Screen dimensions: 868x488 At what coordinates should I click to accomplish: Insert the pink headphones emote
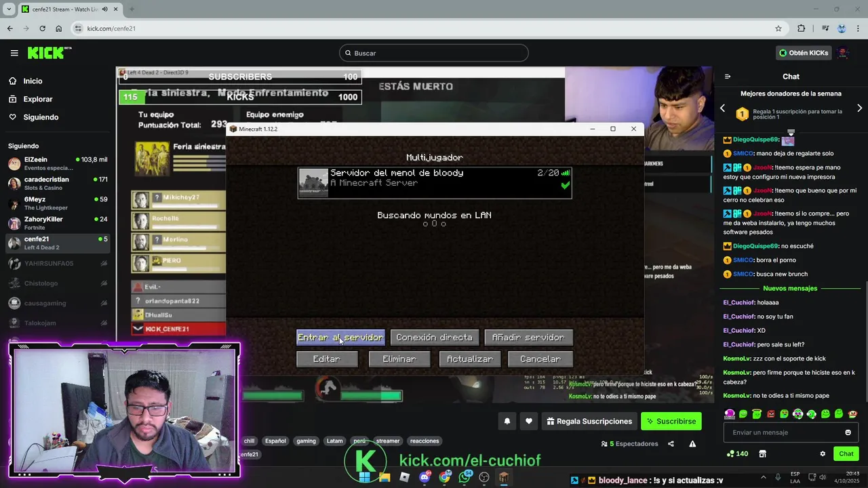pos(730,413)
